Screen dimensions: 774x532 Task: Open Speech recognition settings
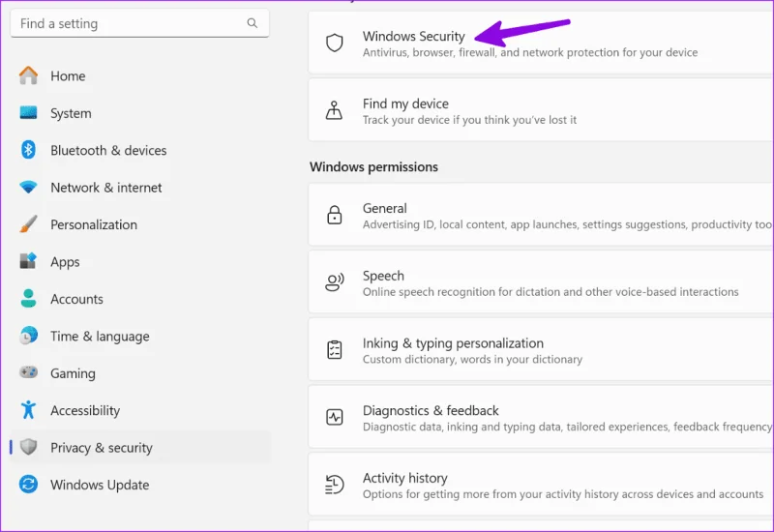[x=541, y=281]
